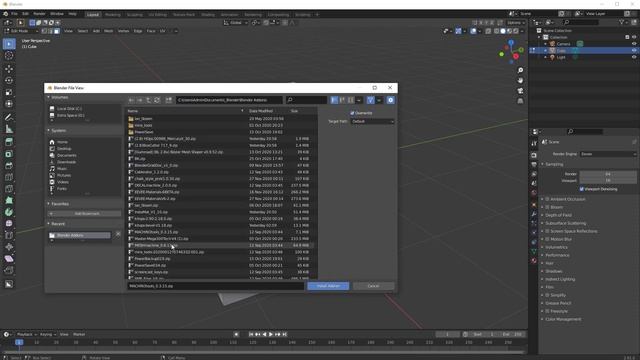The height and width of the screenshot is (360, 640).
Task: Switch to the Modeling workspace tab
Action: 113,15
